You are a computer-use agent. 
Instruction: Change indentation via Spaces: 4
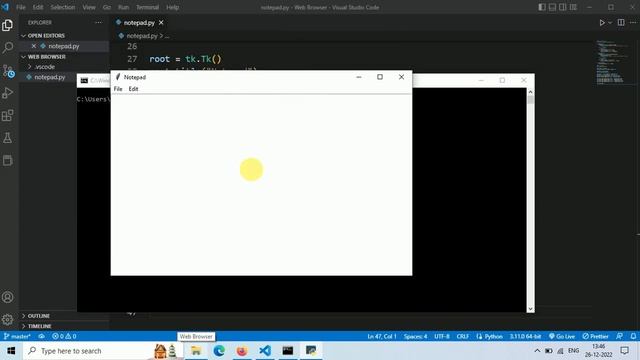[415, 336]
